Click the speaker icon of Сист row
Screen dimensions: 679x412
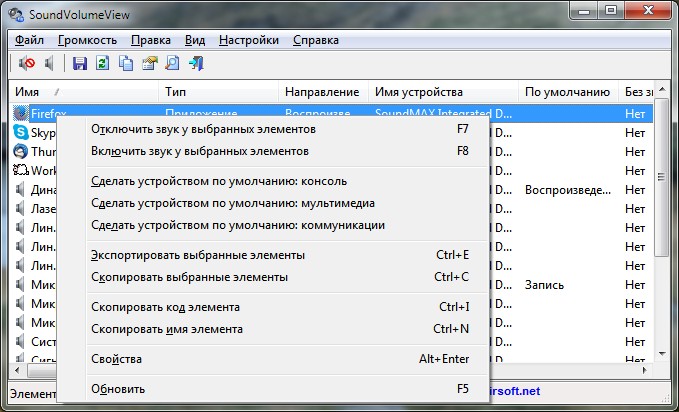[x=20, y=341]
